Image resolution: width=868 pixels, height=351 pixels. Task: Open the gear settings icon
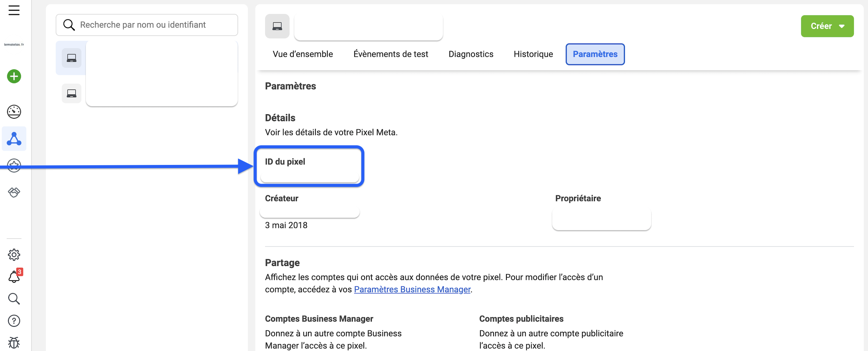point(14,255)
